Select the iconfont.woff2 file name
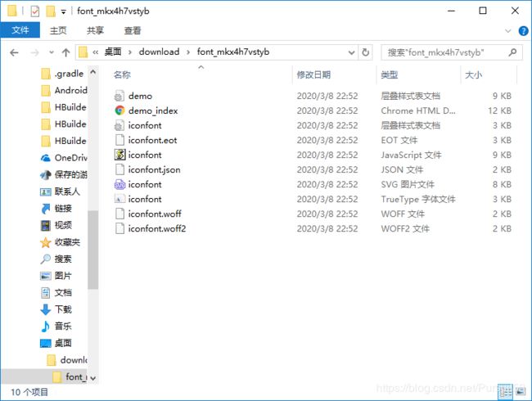This screenshot has width=532, height=401. tap(157, 228)
